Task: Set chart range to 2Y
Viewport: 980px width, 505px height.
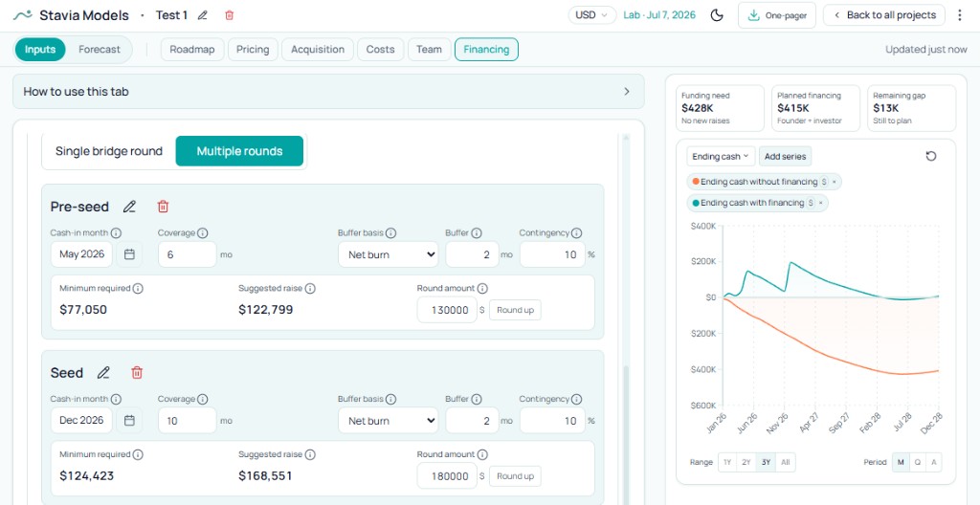Action: (x=746, y=463)
